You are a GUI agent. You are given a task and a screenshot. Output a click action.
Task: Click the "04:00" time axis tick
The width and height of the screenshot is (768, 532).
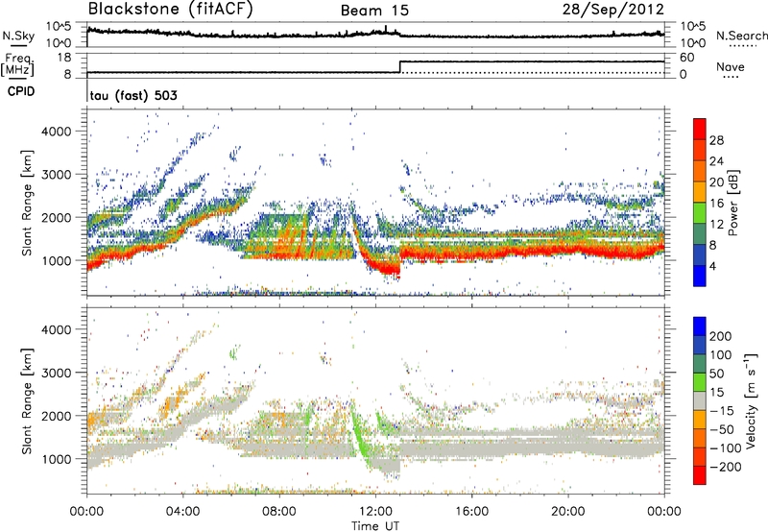(182, 512)
